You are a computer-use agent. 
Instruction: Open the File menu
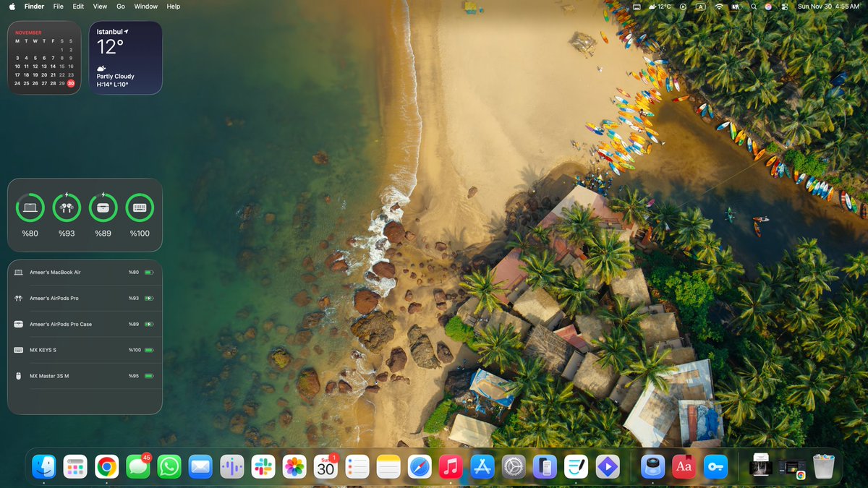coord(58,6)
